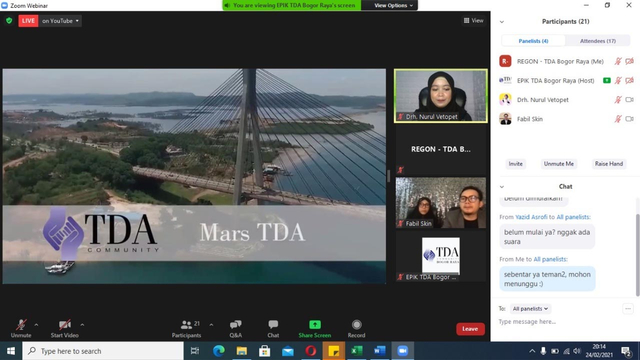Viewport: 640px width, 360px height.
Task: Unmute the microphone in the Zoom toolbar
Action: tap(21, 328)
